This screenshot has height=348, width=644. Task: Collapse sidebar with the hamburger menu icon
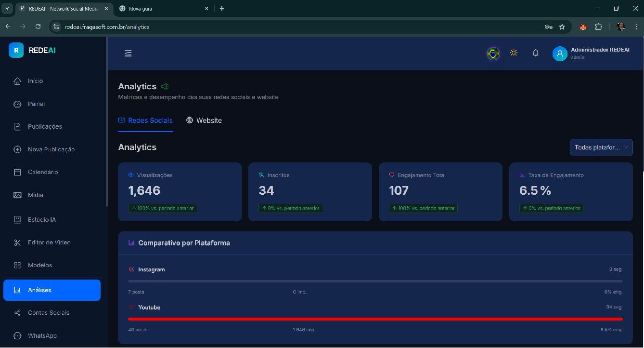coord(128,54)
